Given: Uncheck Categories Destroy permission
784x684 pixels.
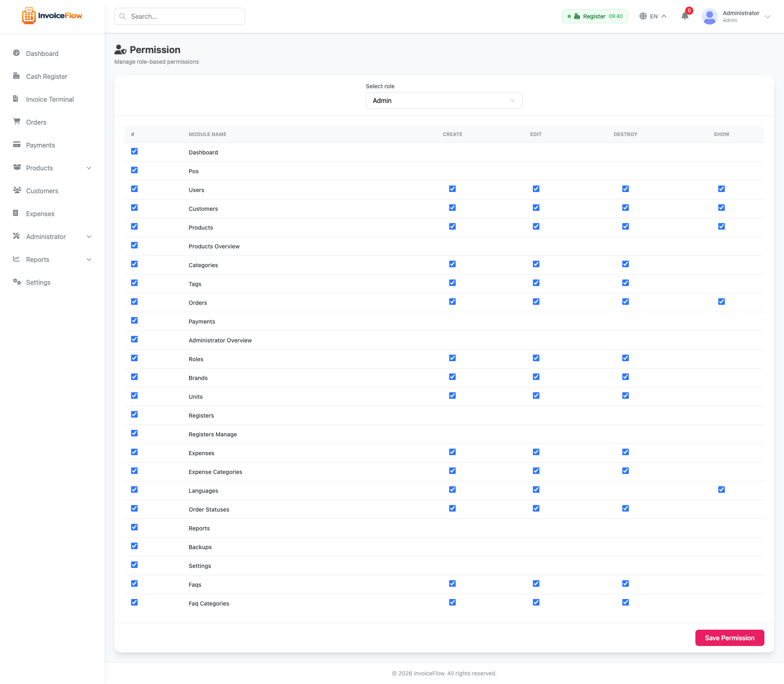Looking at the screenshot, I should 626,264.
